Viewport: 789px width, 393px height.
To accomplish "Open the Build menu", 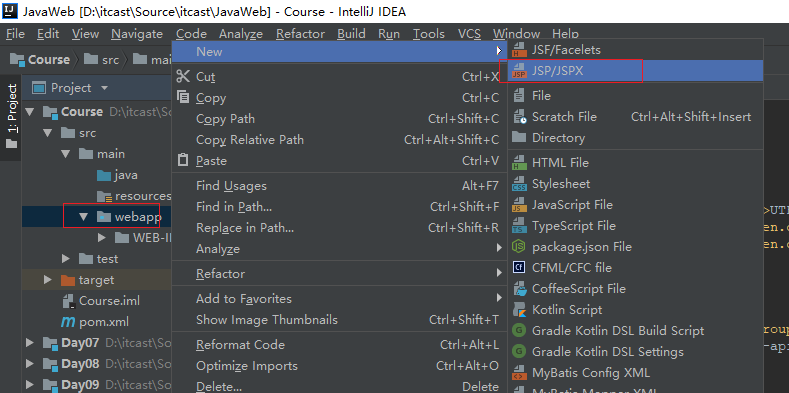I will (x=351, y=34).
